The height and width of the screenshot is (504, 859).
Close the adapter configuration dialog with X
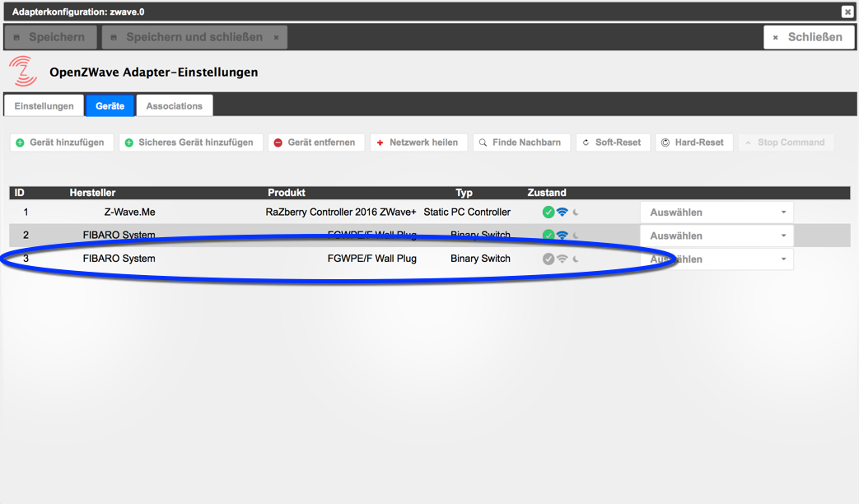847,12
